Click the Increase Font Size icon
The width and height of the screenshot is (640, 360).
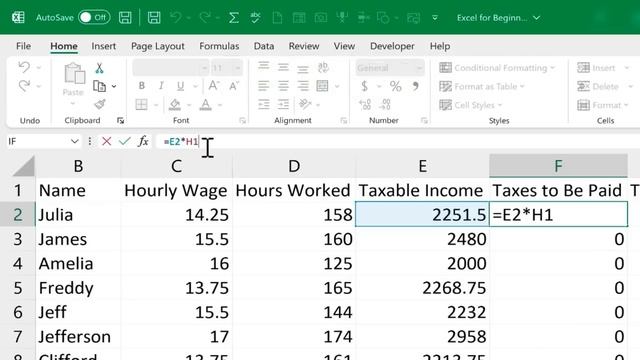click(213, 86)
